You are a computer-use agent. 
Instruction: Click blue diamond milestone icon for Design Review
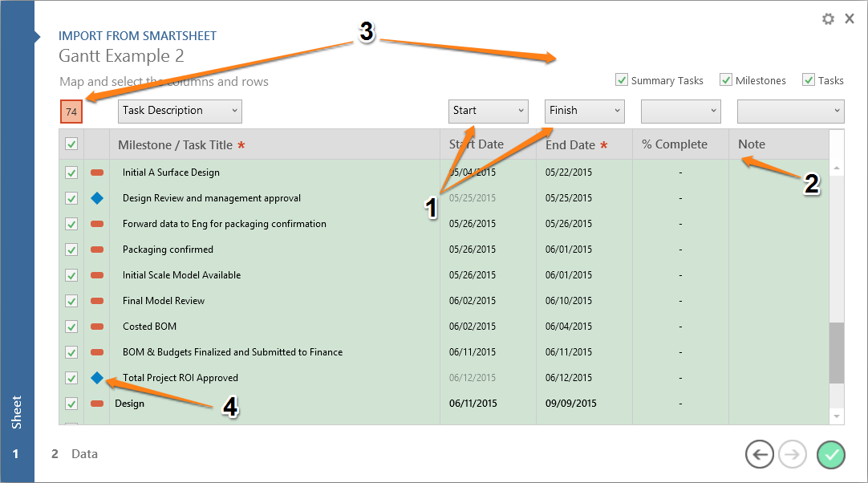(97, 198)
